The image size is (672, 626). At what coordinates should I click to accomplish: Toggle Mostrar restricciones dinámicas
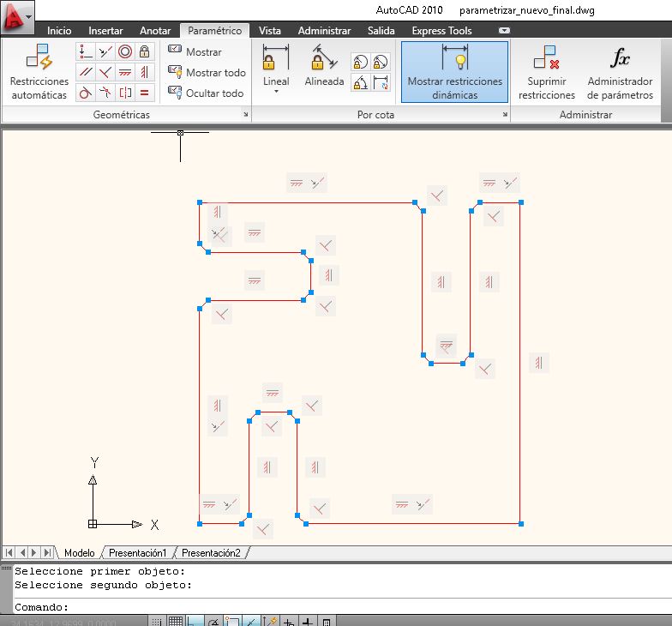[x=454, y=72]
